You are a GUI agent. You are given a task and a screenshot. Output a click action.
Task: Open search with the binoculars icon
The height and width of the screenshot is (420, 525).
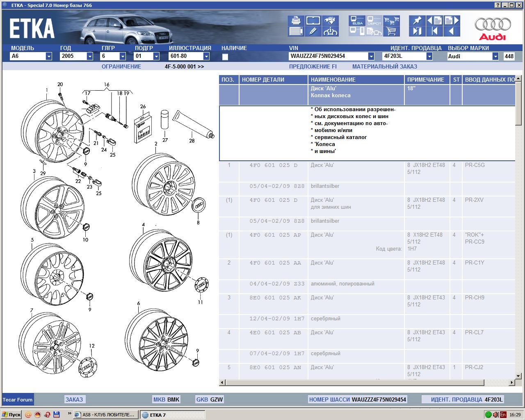coord(330,21)
